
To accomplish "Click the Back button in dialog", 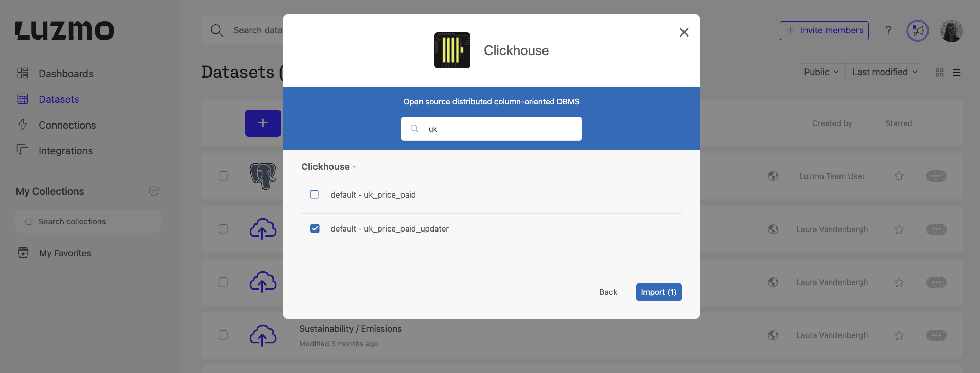I will coord(608,292).
